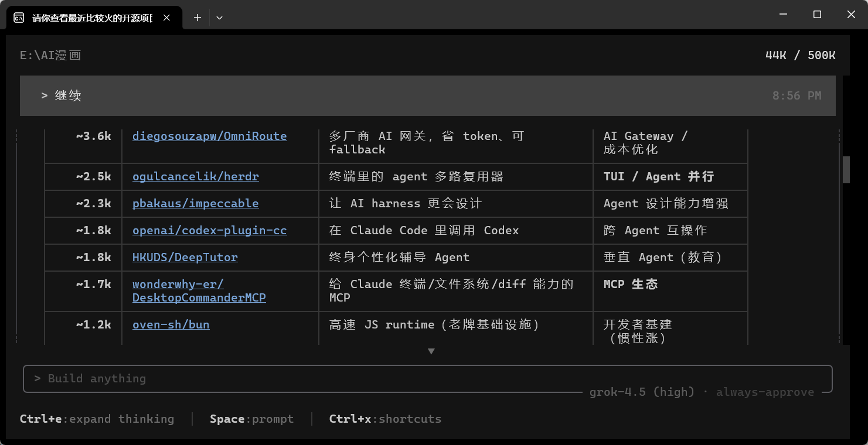Image resolution: width=868 pixels, height=445 pixels.
Task: Open the tab profile dropdown chevron
Action: 219,18
